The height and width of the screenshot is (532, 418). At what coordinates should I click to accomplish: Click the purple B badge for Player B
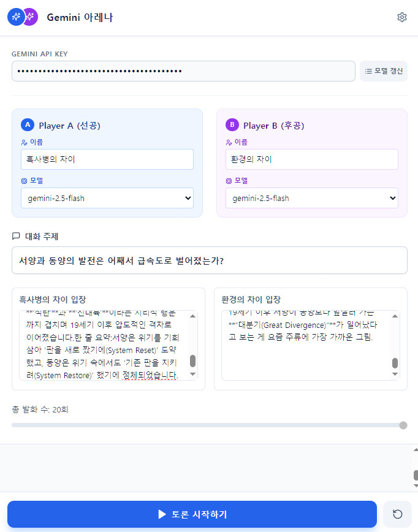coord(232,125)
